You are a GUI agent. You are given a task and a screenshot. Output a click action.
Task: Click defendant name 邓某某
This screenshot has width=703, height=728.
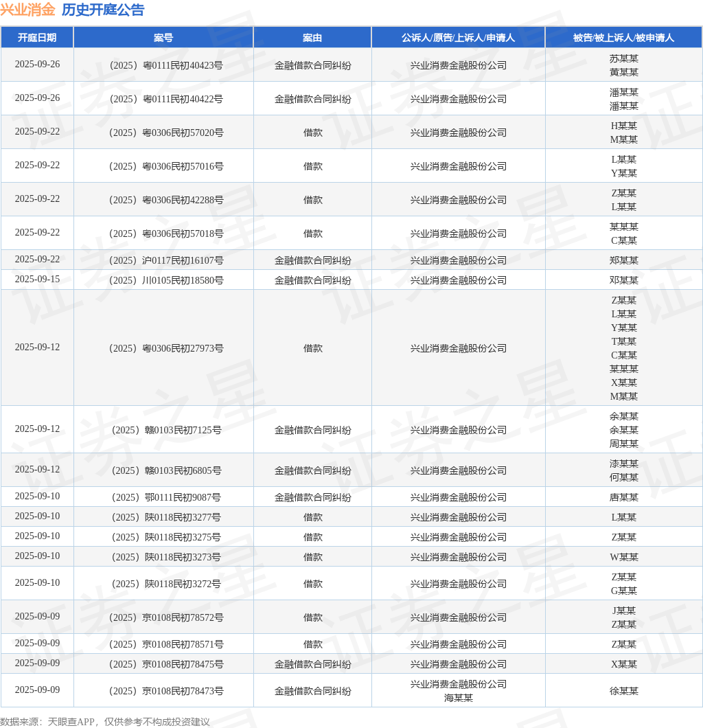point(623,280)
